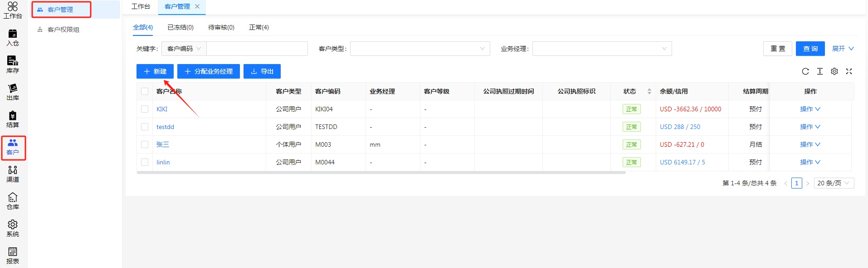Go to 出库 outbound module
The width and height of the screenshot is (868, 268).
tap(13, 92)
